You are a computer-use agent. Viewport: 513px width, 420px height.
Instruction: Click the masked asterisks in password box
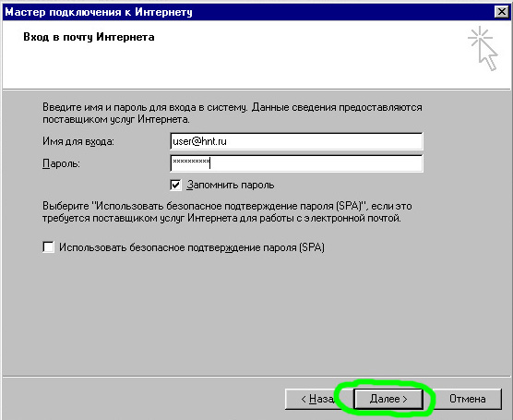tap(191, 162)
